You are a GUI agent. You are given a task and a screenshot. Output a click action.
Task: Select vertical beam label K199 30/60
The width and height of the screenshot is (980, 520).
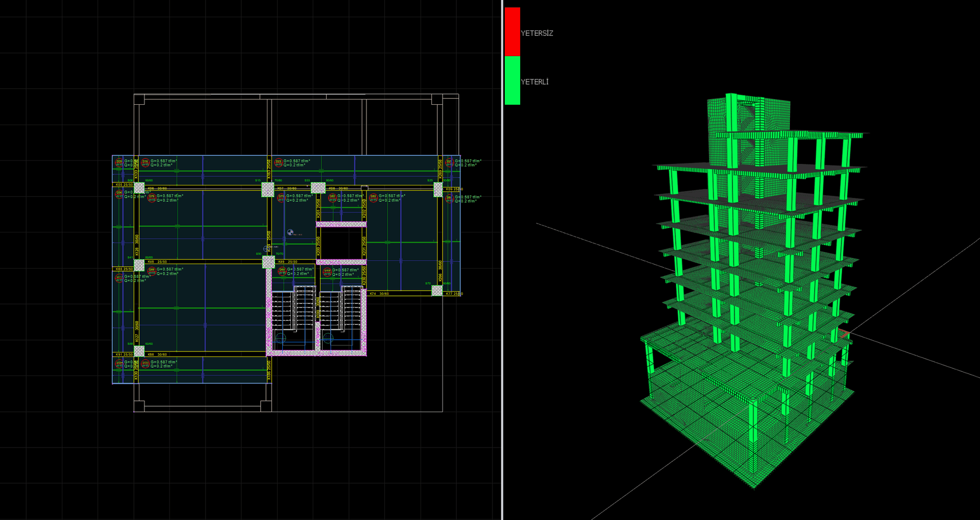click(317, 309)
